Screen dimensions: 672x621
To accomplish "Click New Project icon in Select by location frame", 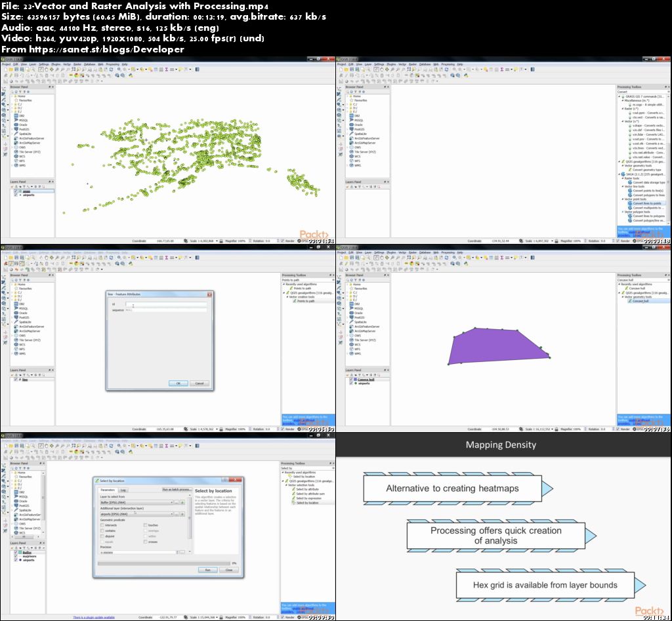I will click(5, 446).
